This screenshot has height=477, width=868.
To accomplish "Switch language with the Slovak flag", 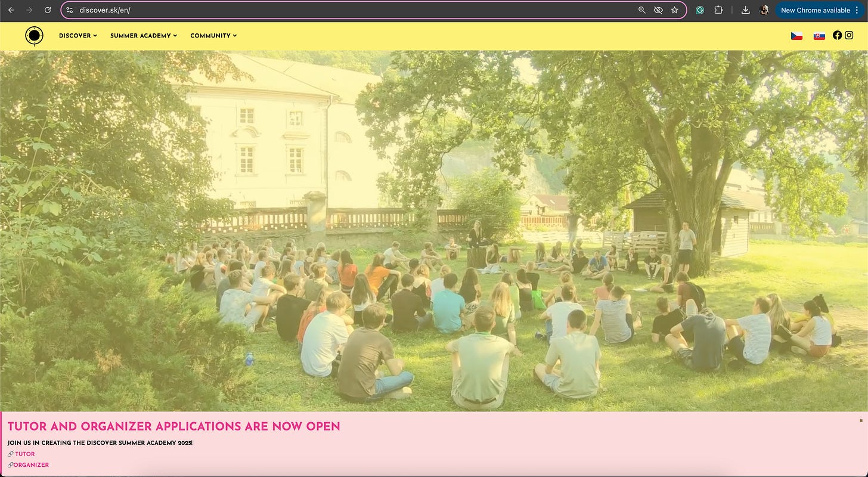I will click(819, 36).
